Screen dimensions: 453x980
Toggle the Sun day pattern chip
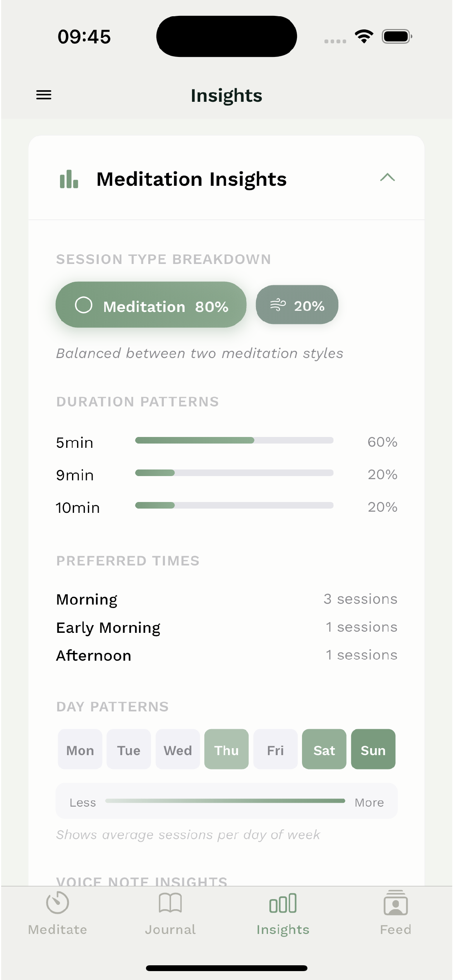(372, 749)
